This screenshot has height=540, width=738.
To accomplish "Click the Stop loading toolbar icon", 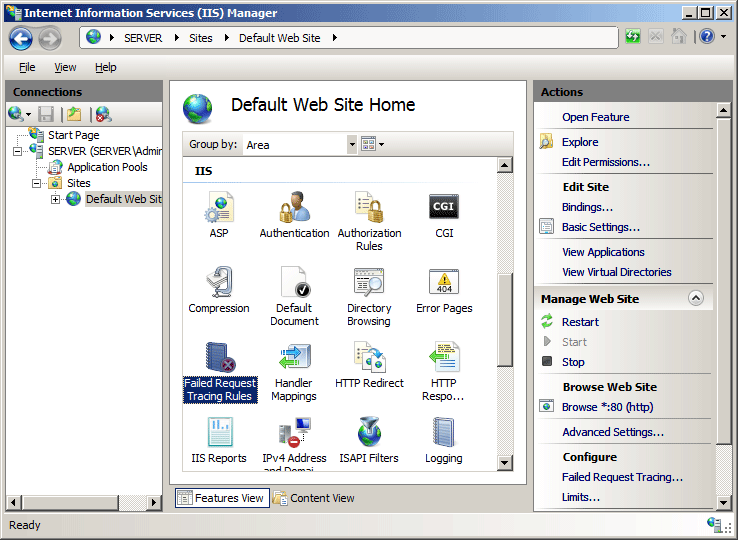I will (x=656, y=36).
